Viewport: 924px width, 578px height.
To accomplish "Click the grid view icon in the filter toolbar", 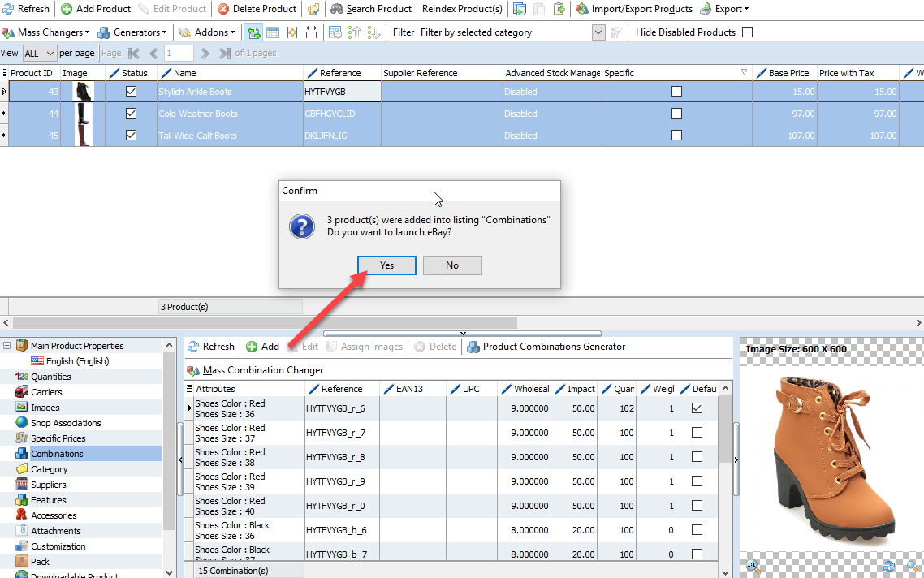I will (273, 32).
